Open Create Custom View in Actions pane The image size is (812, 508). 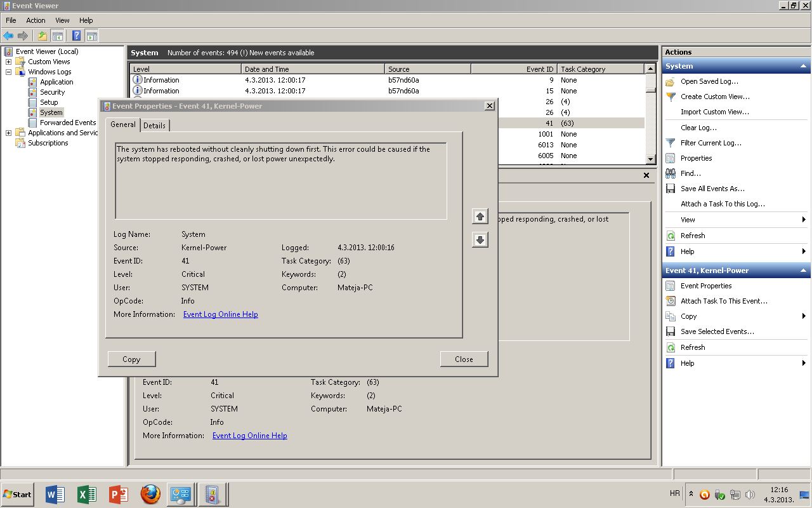click(x=714, y=97)
